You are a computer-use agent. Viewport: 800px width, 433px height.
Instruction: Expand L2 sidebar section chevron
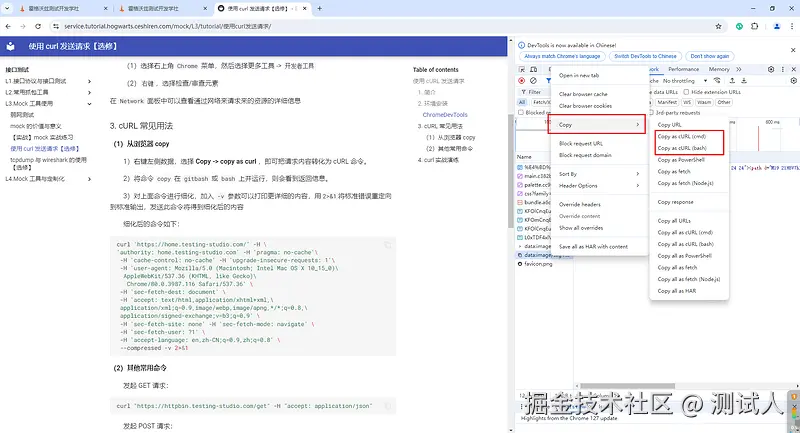point(89,92)
